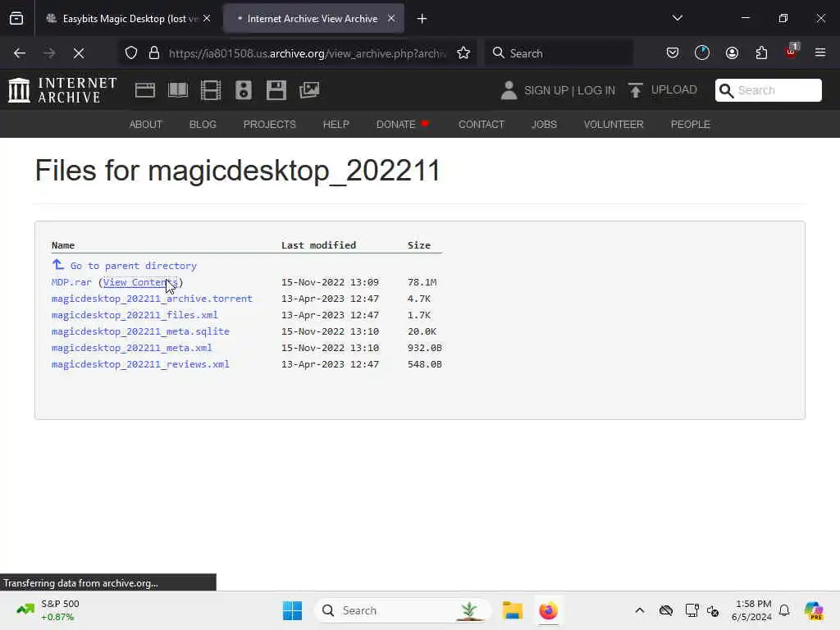Stop page loading with the X button
Viewport: 840px width, 630px height.
(79, 53)
